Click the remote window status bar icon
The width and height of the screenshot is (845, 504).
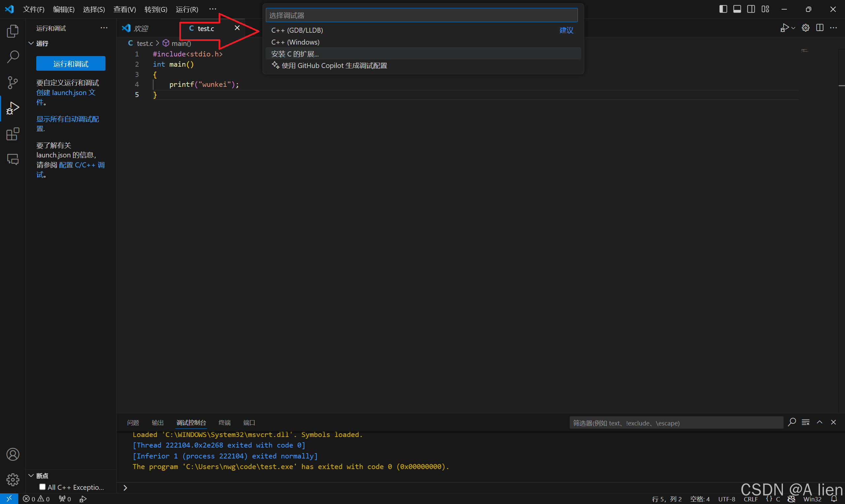pos(9,499)
